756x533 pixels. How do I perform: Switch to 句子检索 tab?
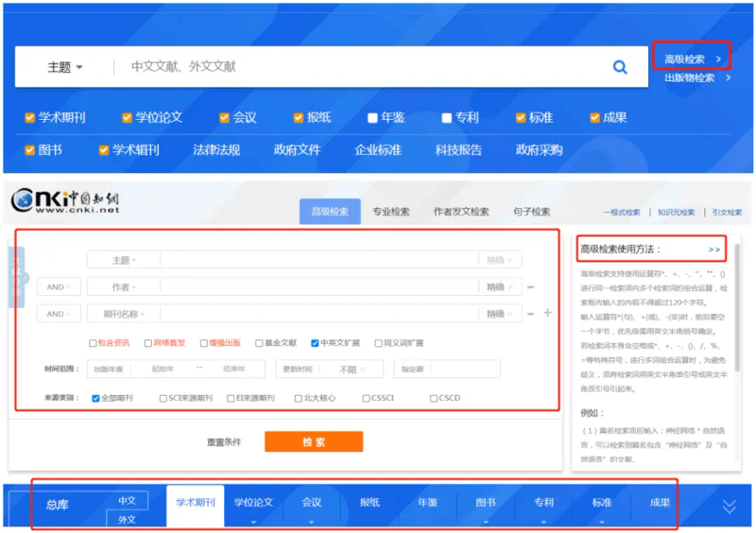531,212
